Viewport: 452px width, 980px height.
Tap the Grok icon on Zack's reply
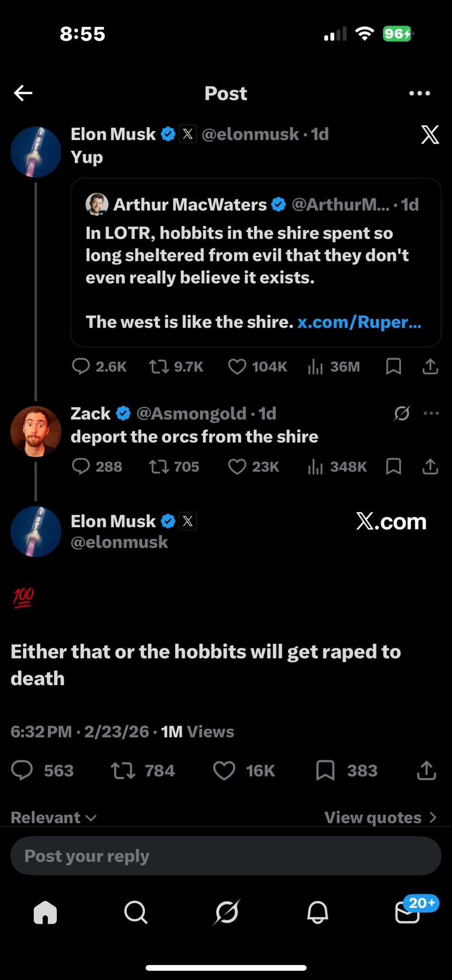401,413
